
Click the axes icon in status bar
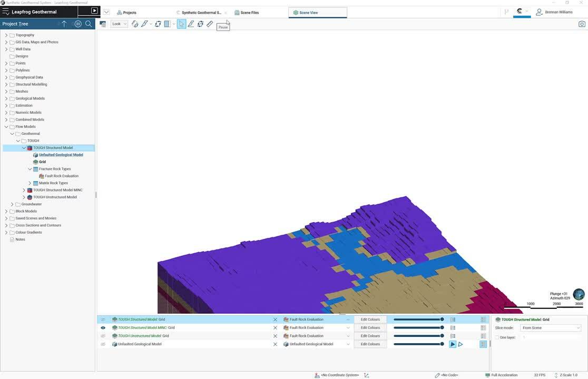click(x=366, y=375)
